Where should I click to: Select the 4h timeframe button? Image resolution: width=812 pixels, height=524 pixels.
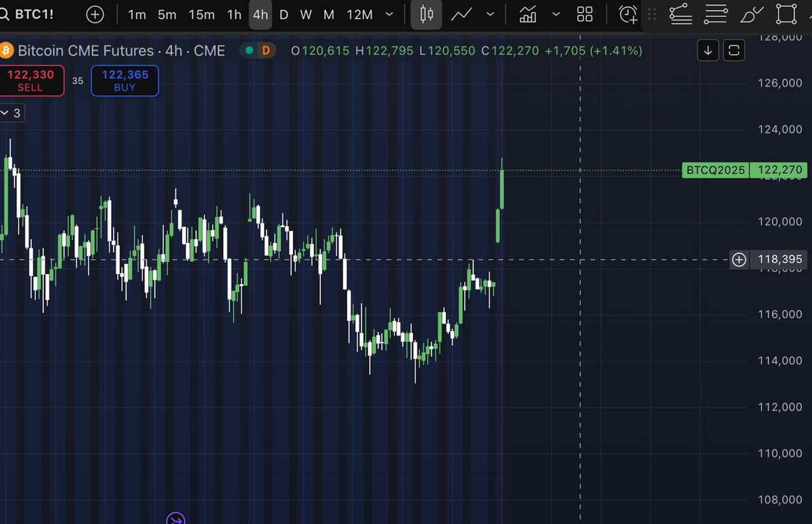pos(261,14)
